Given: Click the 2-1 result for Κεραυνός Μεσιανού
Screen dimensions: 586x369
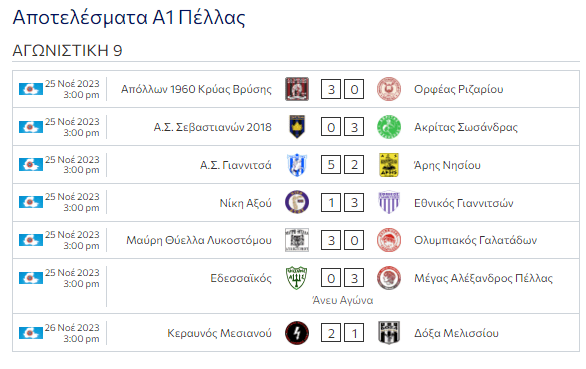Looking at the screenshot, I should [x=342, y=333].
